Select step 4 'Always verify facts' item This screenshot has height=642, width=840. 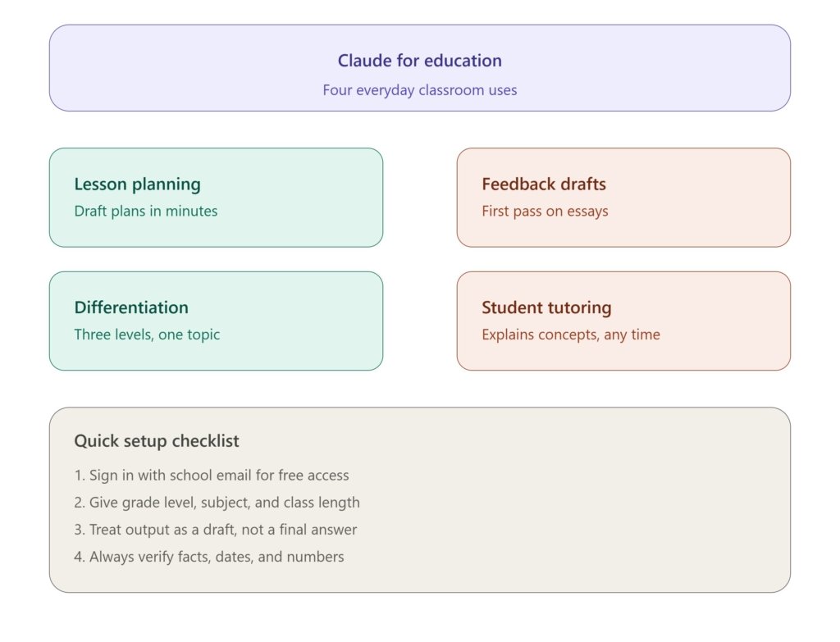tap(209, 557)
